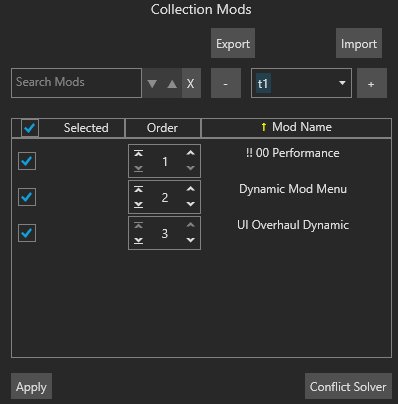
Task: Move UI Overhaul Dynamic down one position
Action: (x=190, y=240)
